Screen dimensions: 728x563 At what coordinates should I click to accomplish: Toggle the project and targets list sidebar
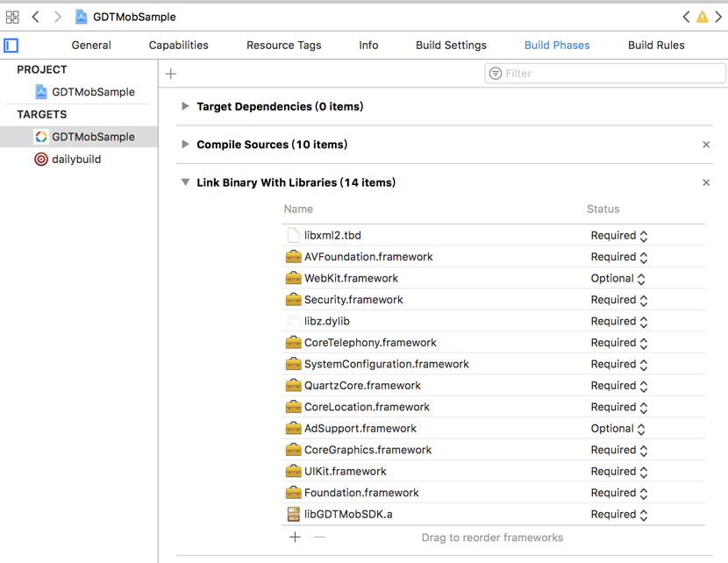click(x=11, y=46)
